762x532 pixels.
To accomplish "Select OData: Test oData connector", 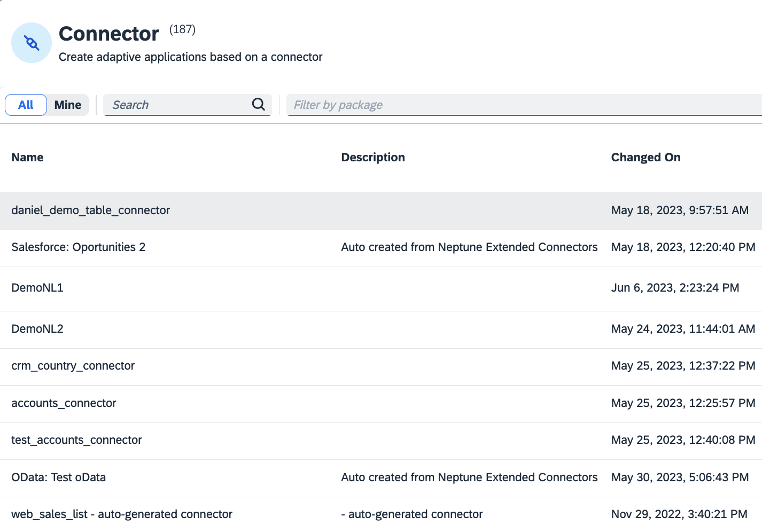I will pyautogui.click(x=58, y=477).
